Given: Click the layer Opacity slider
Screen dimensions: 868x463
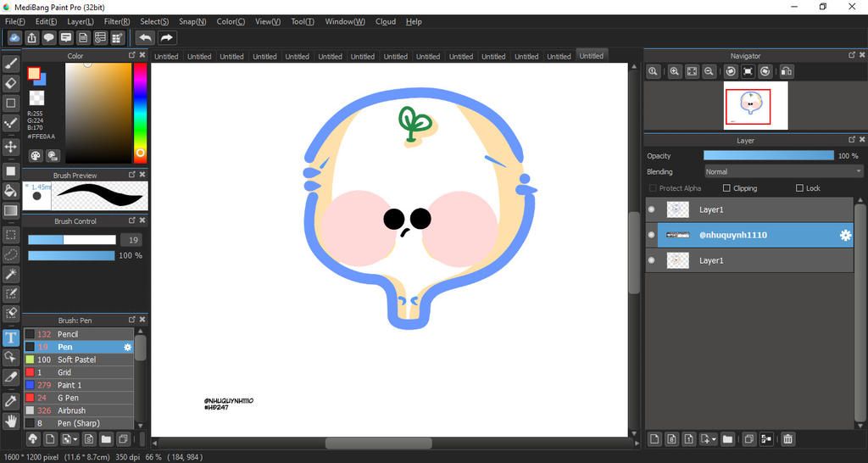Looking at the screenshot, I should tap(768, 156).
